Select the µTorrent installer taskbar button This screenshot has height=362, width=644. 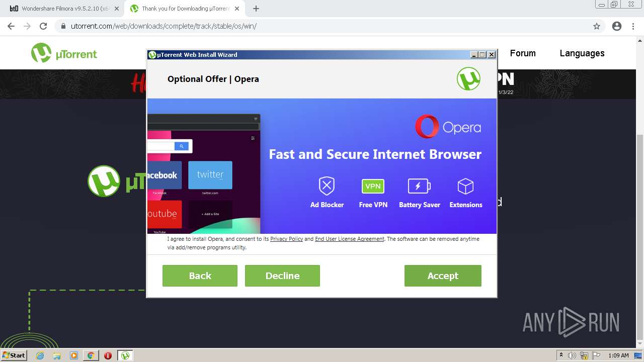tap(125, 355)
